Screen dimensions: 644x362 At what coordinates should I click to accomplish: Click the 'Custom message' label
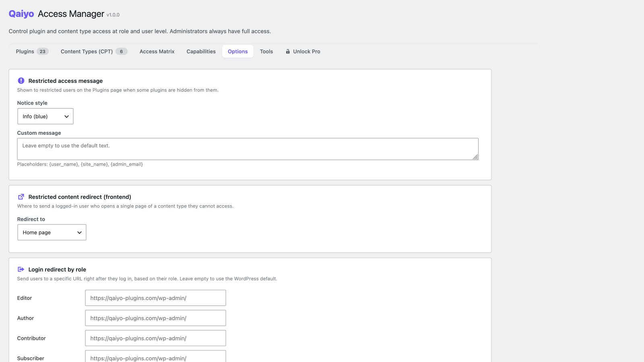pos(39,133)
